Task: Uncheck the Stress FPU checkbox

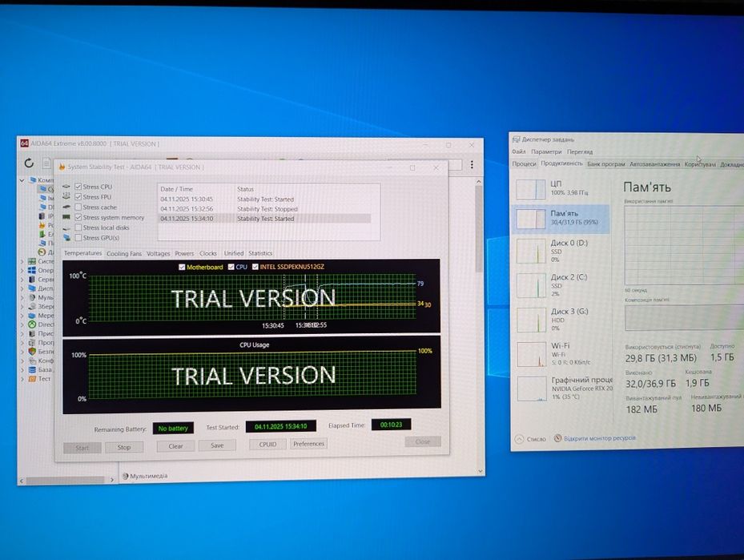Action: click(78, 196)
